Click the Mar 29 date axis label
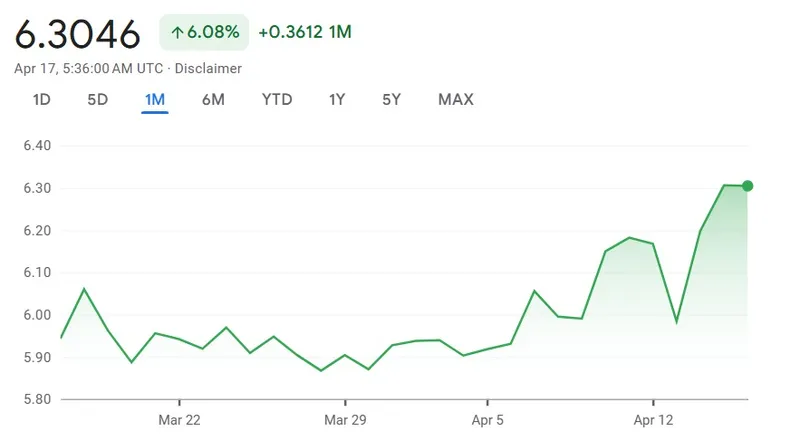The height and width of the screenshot is (448, 800). [344, 420]
